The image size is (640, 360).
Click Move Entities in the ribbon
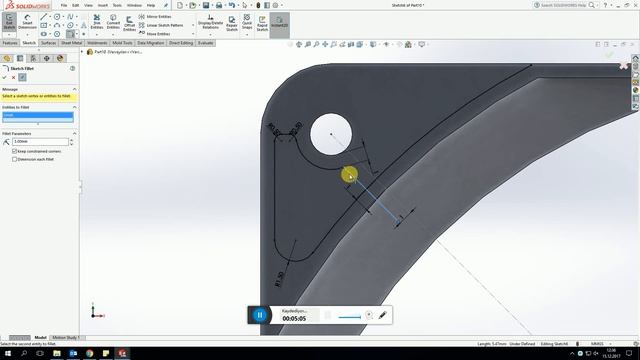coord(155,34)
